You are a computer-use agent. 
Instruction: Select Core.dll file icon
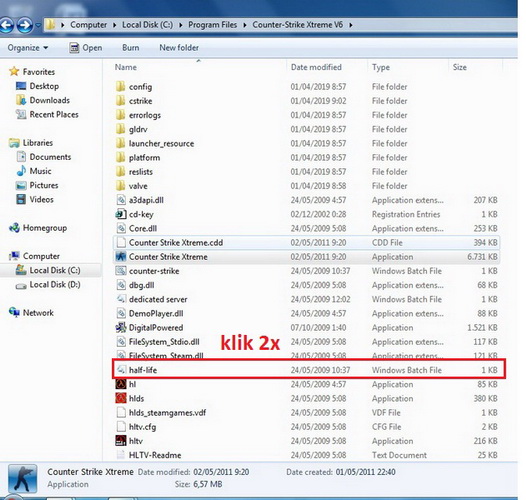[120, 228]
